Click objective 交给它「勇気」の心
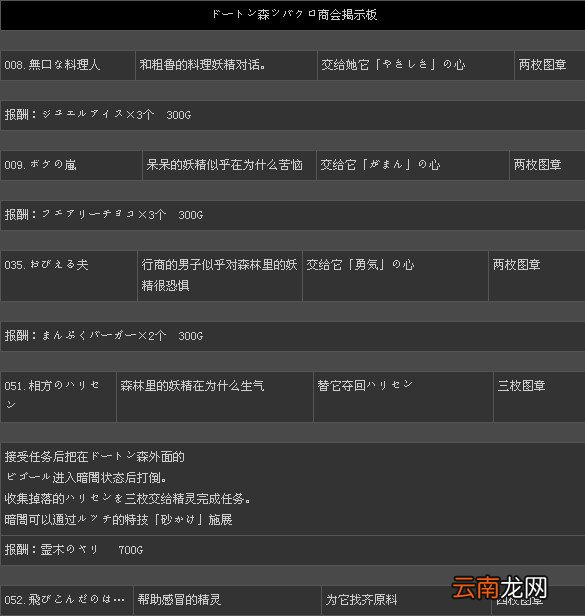585x616 pixels. click(x=360, y=265)
